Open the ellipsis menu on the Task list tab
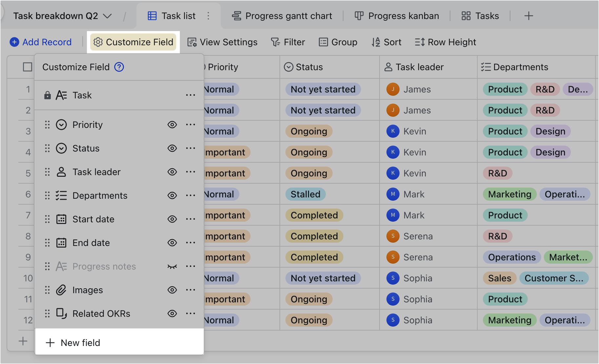 208,16
